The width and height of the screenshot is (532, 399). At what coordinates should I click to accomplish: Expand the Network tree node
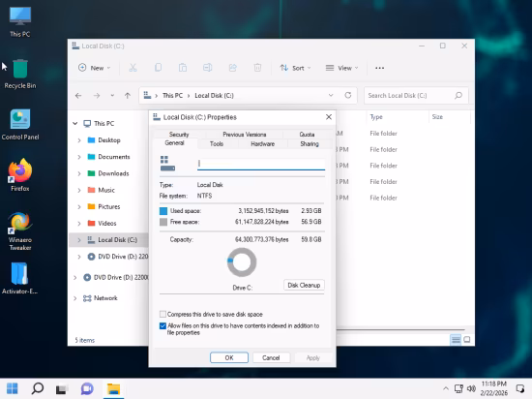click(x=75, y=298)
